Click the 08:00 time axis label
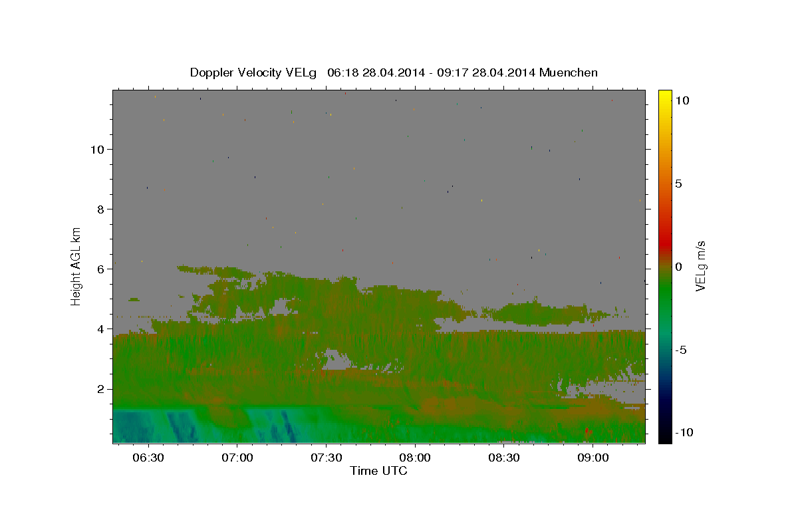798x532 pixels. (x=415, y=458)
